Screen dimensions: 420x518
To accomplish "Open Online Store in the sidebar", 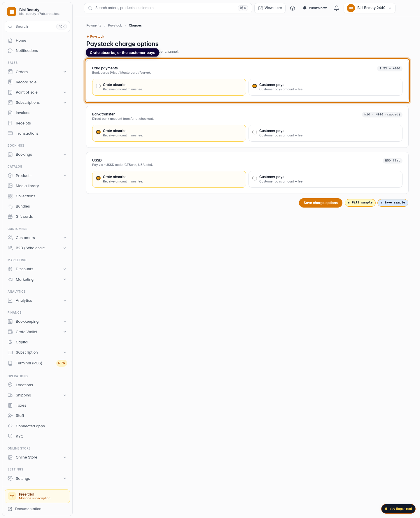I will click(37, 457).
